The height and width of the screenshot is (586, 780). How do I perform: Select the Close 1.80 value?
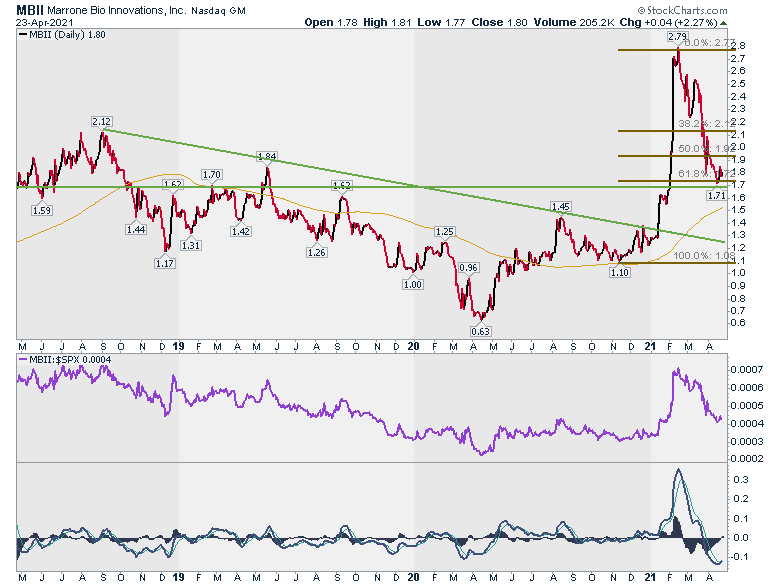click(x=499, y=22)
